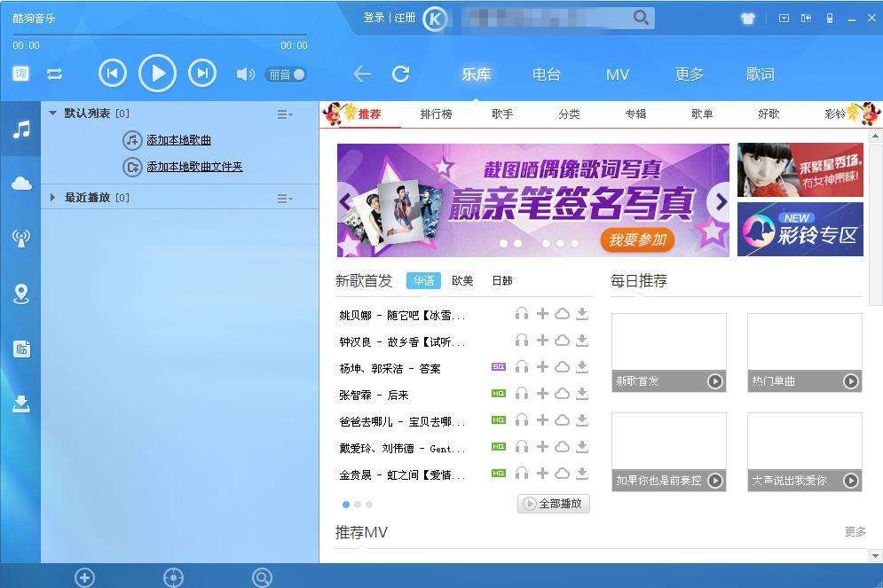Select the 华语 new songs filter
This screenshot has width=883, height=588.
[x=423, y=280]
